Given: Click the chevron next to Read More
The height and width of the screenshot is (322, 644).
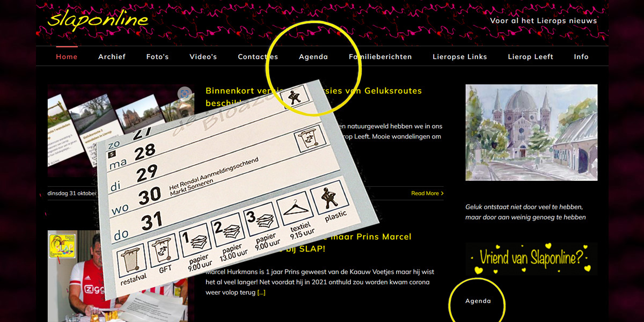Looking at the screenshot, I should 442,193.
